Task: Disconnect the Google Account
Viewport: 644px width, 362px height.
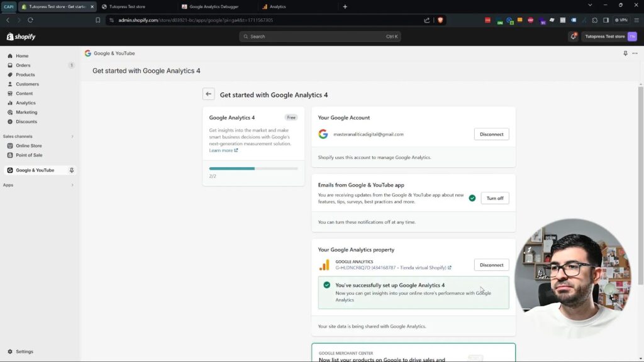Action: (x=491, y=134)
